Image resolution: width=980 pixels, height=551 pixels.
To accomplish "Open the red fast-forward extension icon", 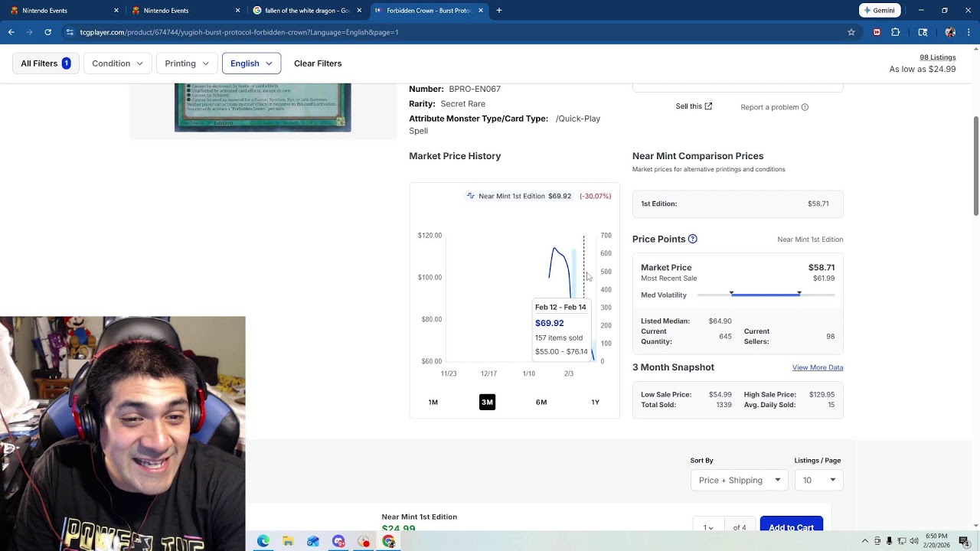I will click(877, 32).
